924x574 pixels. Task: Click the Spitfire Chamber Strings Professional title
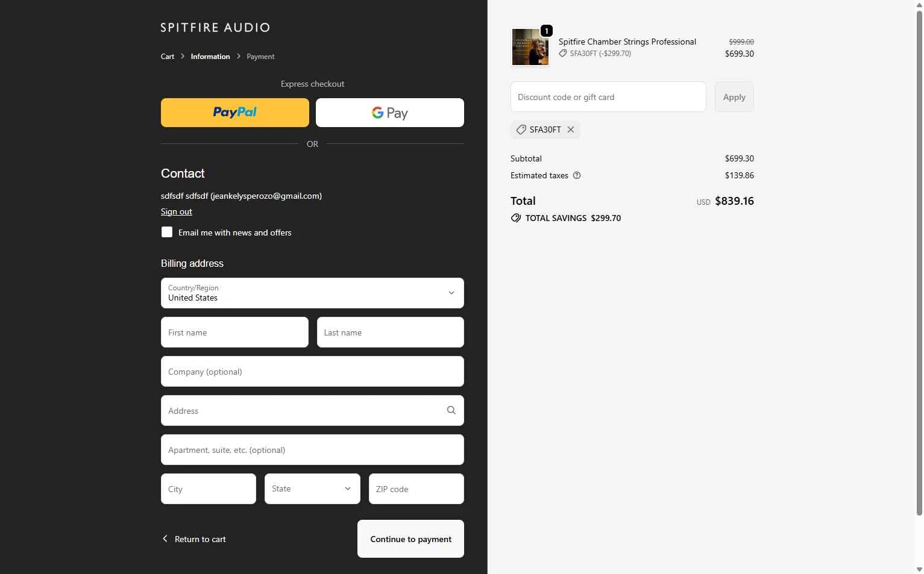point(627,42)
